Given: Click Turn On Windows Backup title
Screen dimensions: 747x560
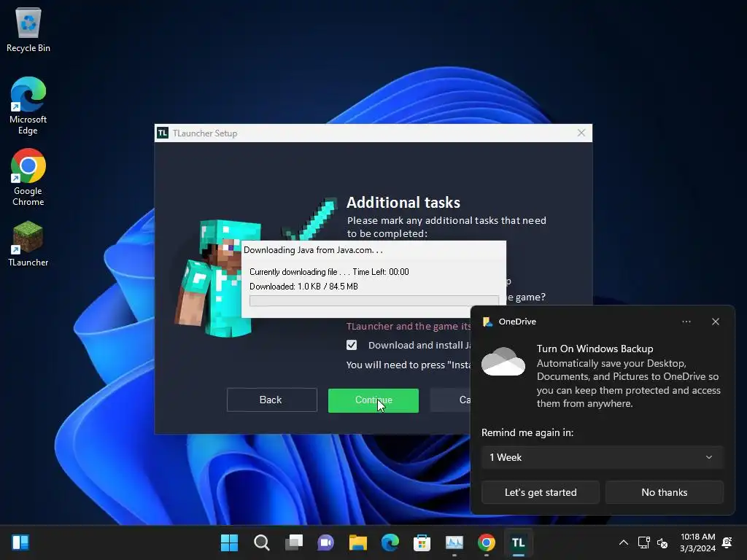Looking at the screenshot, I should [x=595, y=349].
